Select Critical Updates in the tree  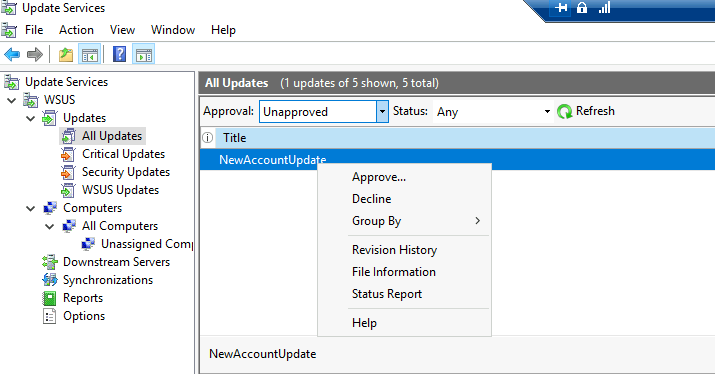tap(123, 154)
